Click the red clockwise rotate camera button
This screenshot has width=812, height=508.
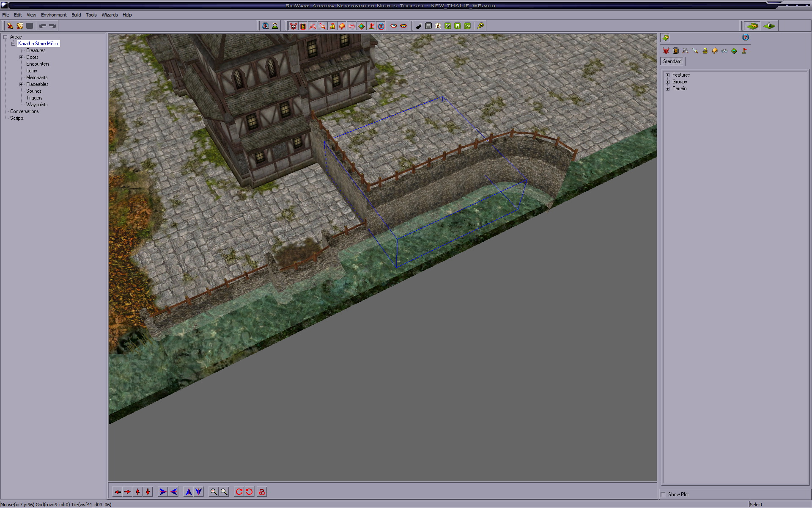[x=239, y=492]
